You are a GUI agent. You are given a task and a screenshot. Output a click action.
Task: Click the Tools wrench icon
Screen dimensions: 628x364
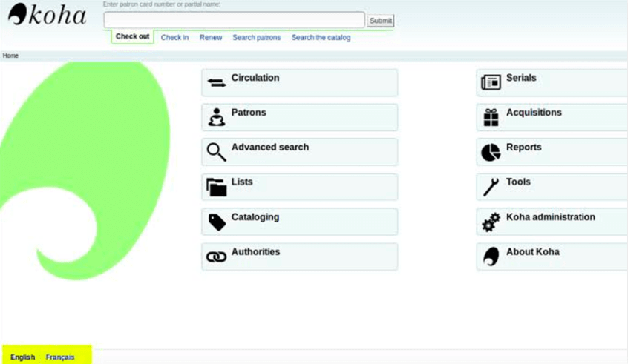(491, 187)
